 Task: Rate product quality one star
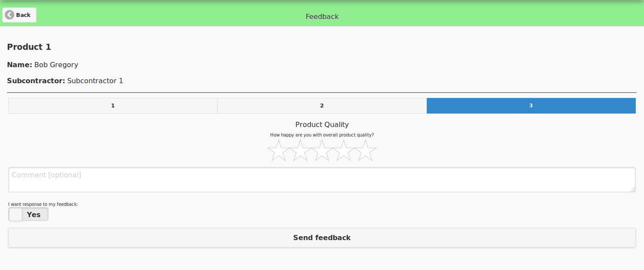coord(278,150)
